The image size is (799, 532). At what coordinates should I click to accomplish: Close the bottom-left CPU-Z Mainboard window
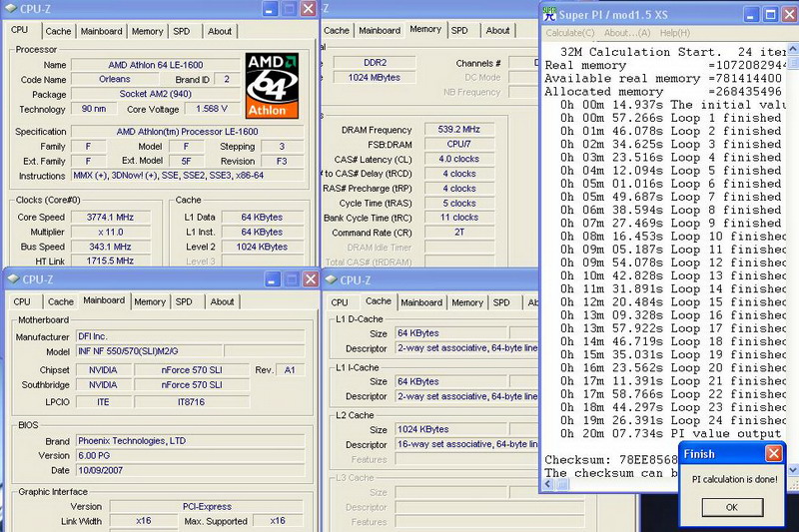coord(311,279)
